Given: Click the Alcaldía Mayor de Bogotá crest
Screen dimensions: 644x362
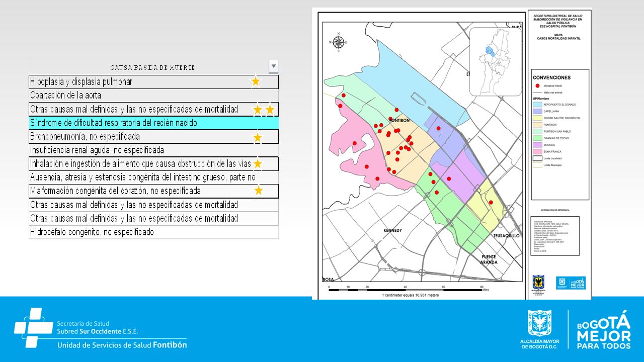Looking at the screenshot, I should (x=540, y=323).
